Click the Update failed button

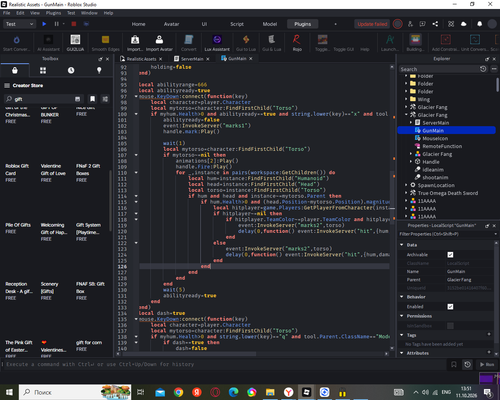[372, 24]
